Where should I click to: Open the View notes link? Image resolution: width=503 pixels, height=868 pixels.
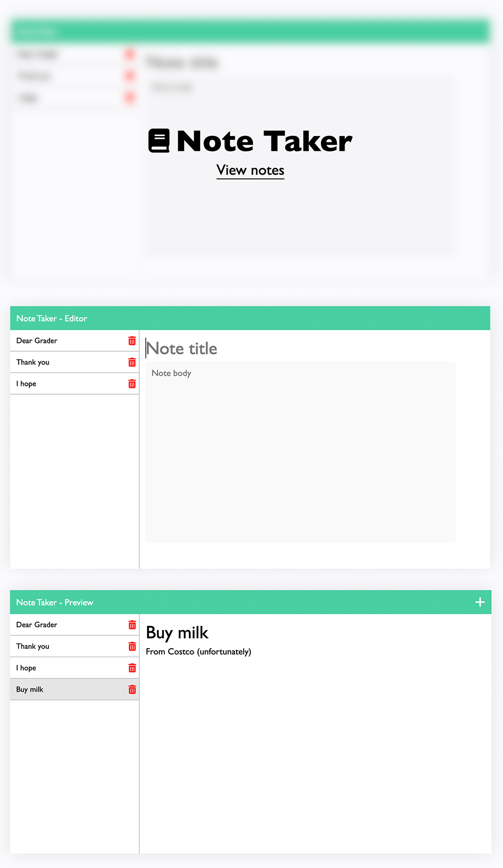coord(250,170)
